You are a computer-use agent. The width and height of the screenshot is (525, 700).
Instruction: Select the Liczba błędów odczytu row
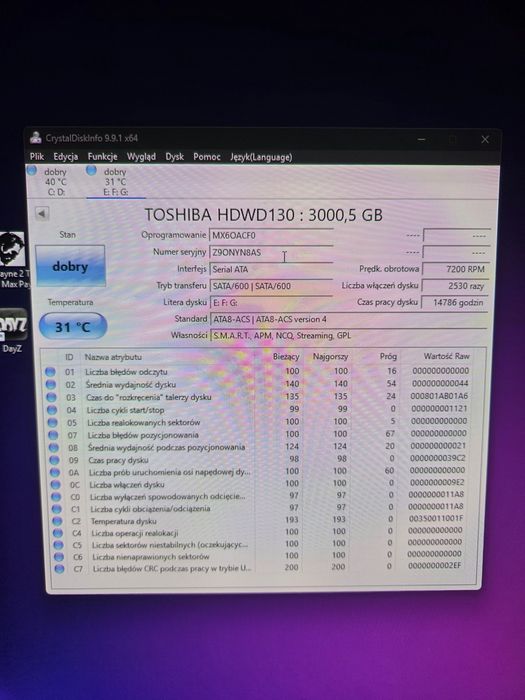257,371
